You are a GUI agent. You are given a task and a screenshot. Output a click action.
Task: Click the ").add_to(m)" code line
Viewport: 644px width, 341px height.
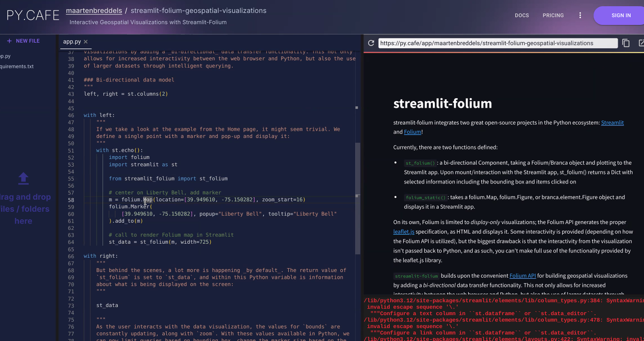coord(125,221)
